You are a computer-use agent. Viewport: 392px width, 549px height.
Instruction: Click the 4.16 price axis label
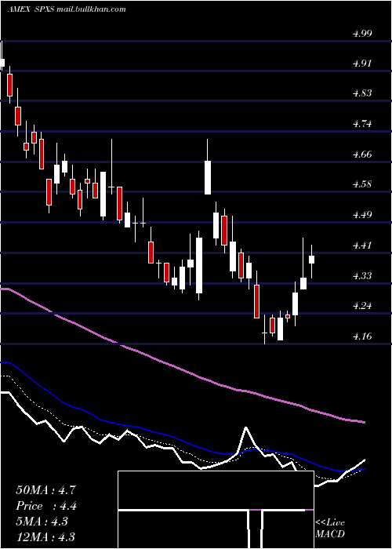pyautogui.click(x=362, y=336)
